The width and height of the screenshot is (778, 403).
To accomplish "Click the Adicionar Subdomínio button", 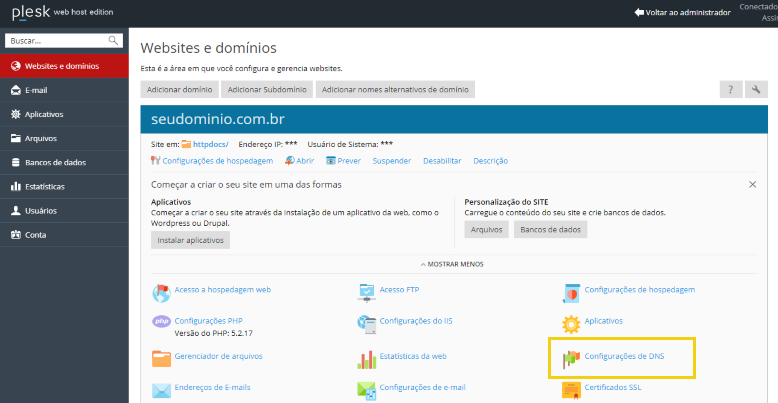I will click(267, 89).
